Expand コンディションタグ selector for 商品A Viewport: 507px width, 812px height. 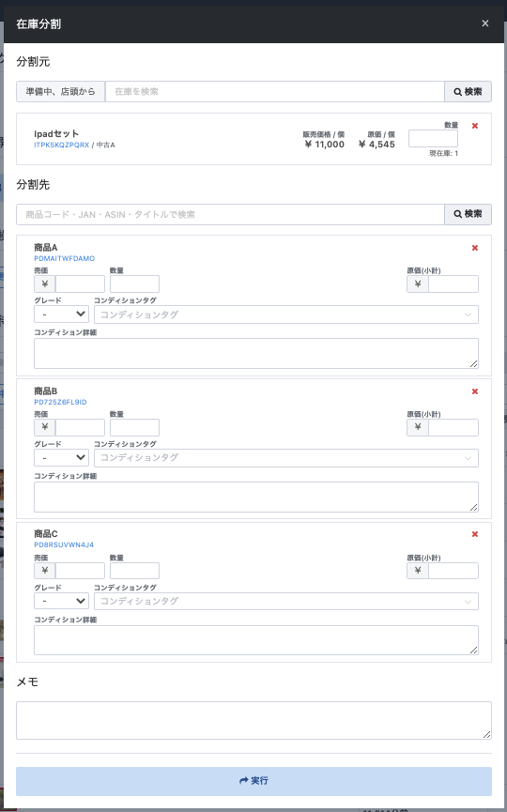tap(286, 314)
